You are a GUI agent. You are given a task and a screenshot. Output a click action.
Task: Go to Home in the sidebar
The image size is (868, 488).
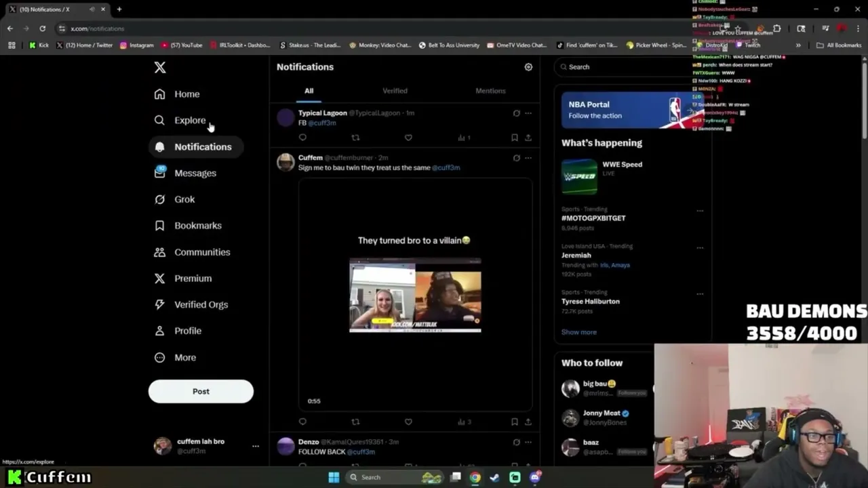pyautogui.click(x=177, y=94)
